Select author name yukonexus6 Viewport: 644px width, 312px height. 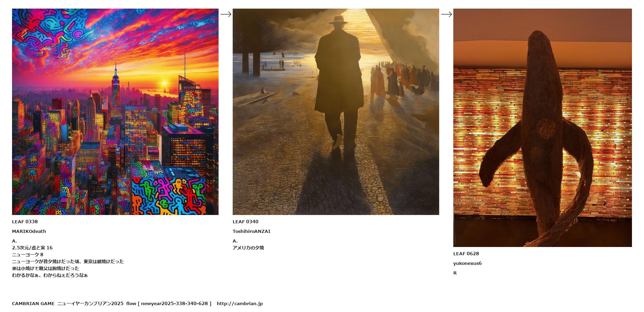[467, 263]
